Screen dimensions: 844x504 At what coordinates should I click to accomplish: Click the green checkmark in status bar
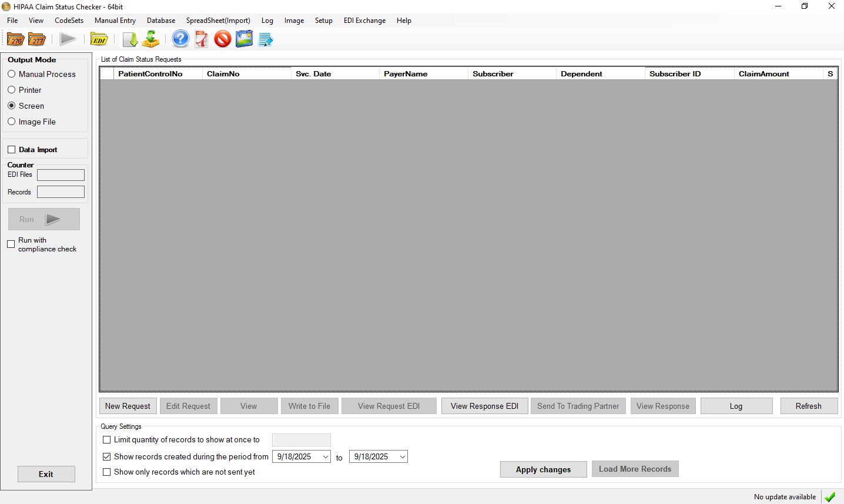(x=830, y=497)
